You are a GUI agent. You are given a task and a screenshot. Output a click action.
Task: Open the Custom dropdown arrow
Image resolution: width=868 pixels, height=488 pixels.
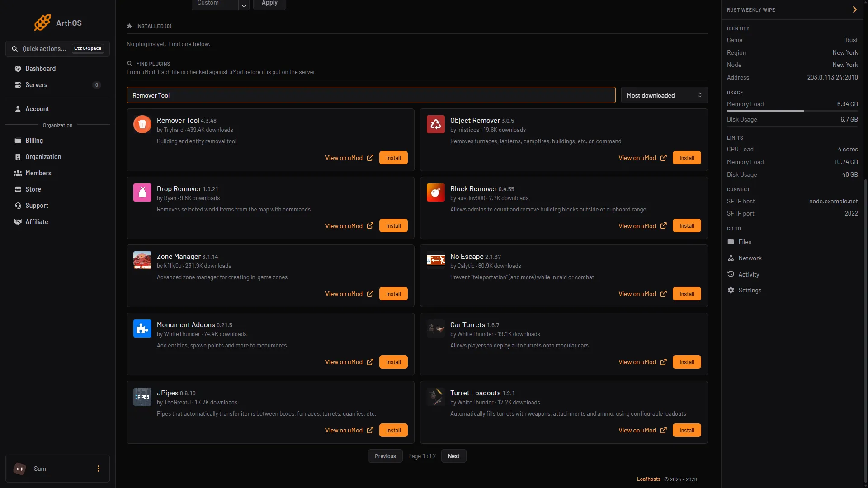click(244, 5)
